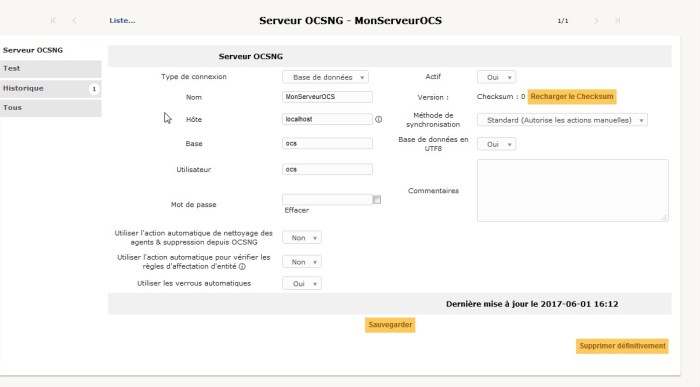Switch to the Test tab
This screenshot has height=387, width=700.
click(x=51, y=69)
